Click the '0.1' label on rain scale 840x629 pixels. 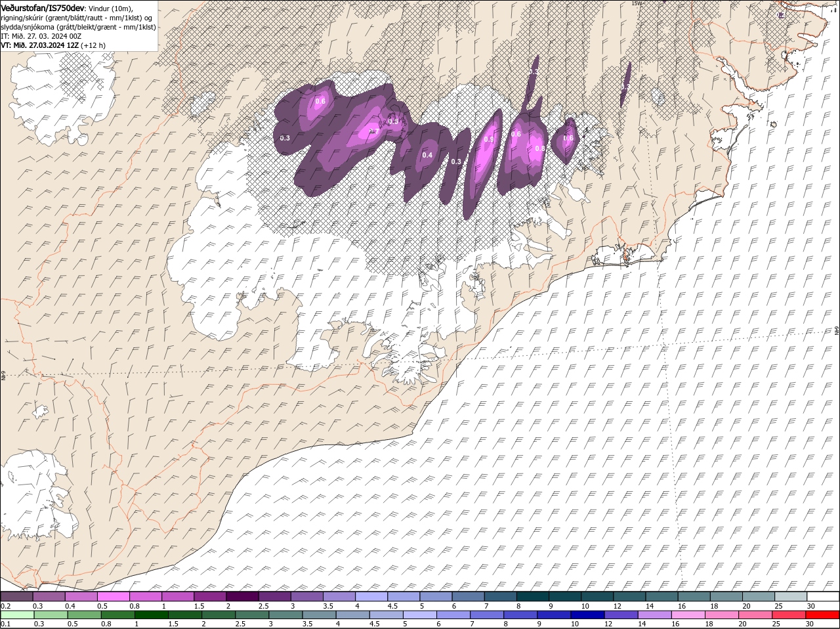(5, 624)
